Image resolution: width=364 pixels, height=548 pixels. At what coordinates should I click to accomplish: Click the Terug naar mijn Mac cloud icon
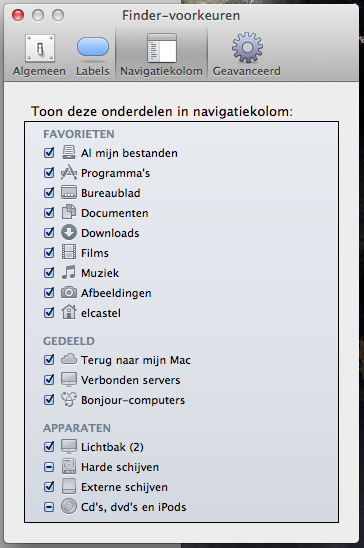(x=69, y=359)
